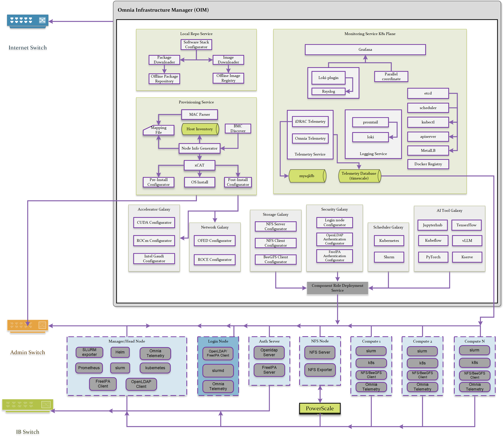Click the etcd box
This screenshot has height=441, width=504.
point(428,93)
